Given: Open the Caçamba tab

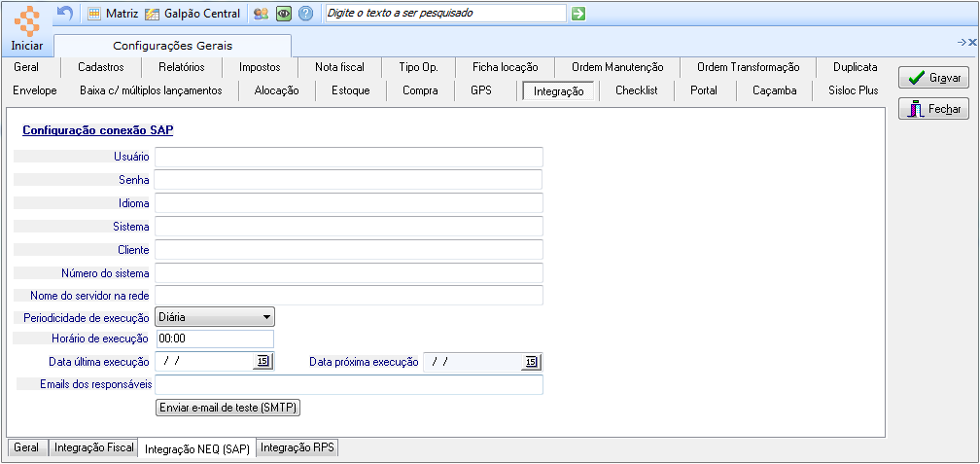Looking at the screenshot, I should 774,90.
